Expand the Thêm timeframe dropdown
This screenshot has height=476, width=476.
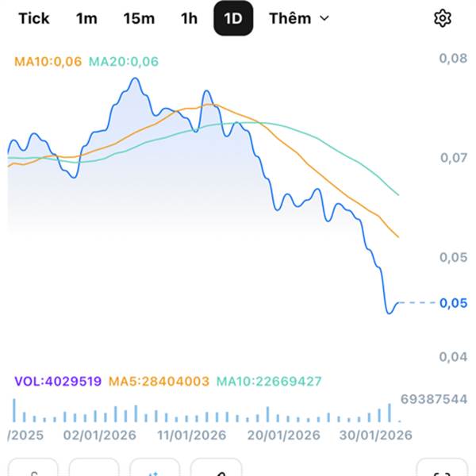point(298,18)
